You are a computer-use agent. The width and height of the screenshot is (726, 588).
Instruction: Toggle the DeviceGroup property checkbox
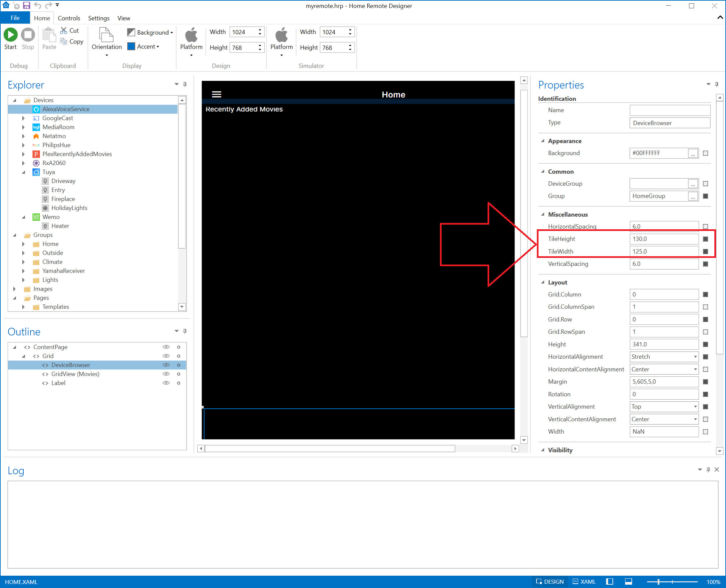click(x=706, y=184)
